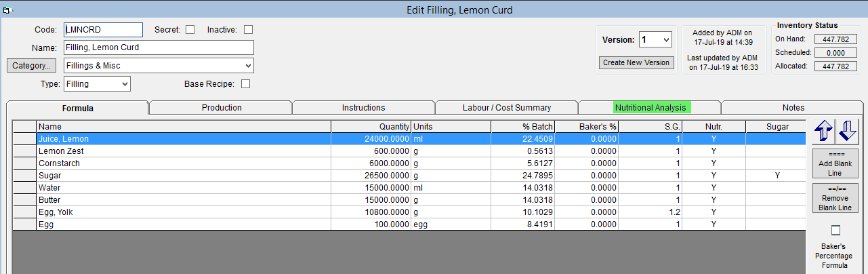This screenshot has width=868, height=274.
Task: Enable Baker's Percentage Formula checkbox
Action: pos(835,231)
